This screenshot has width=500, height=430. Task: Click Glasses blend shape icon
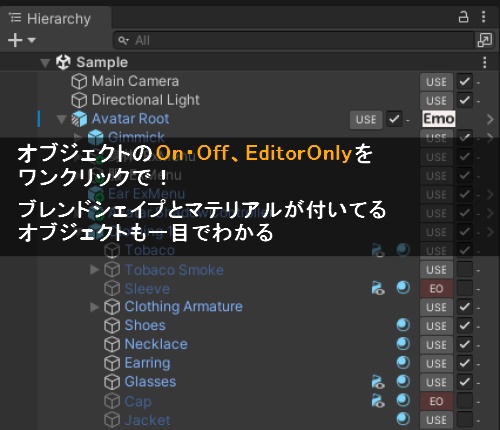[x=378, y=382]
